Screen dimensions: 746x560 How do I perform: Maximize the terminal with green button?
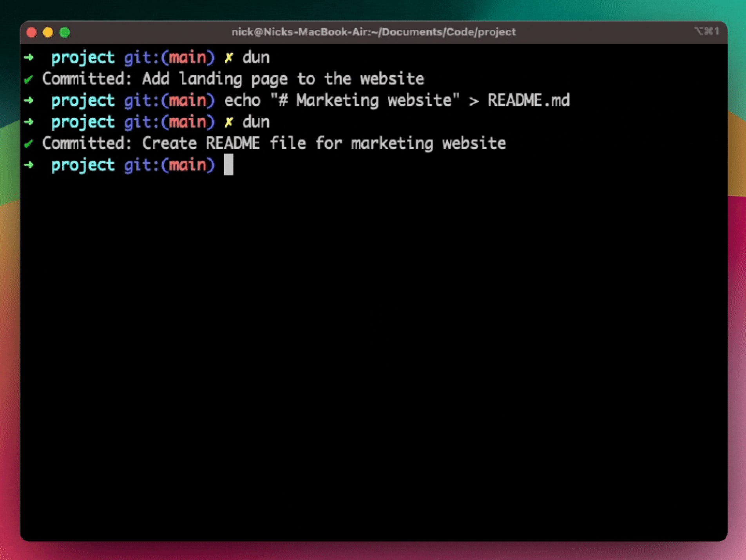tap(65, 33)
